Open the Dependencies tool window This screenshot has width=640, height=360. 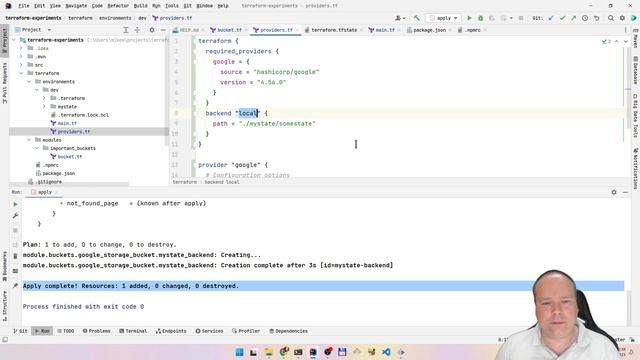tap(289, 331)
